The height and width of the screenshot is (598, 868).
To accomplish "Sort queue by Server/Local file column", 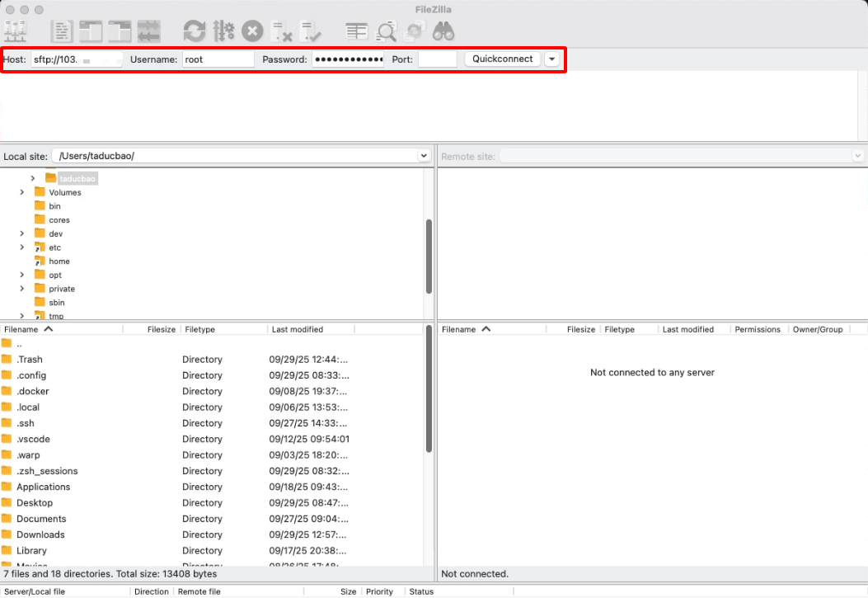I will pos(65,591).
